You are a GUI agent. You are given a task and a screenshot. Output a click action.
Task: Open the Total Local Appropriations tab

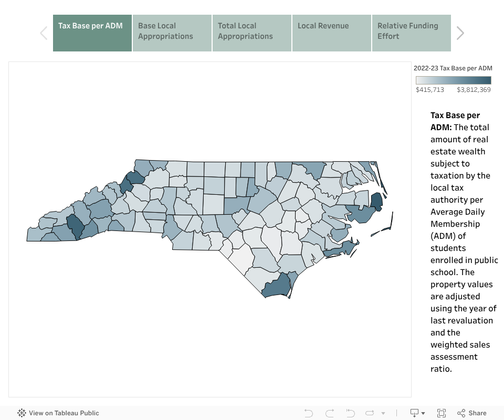(251, 33)
